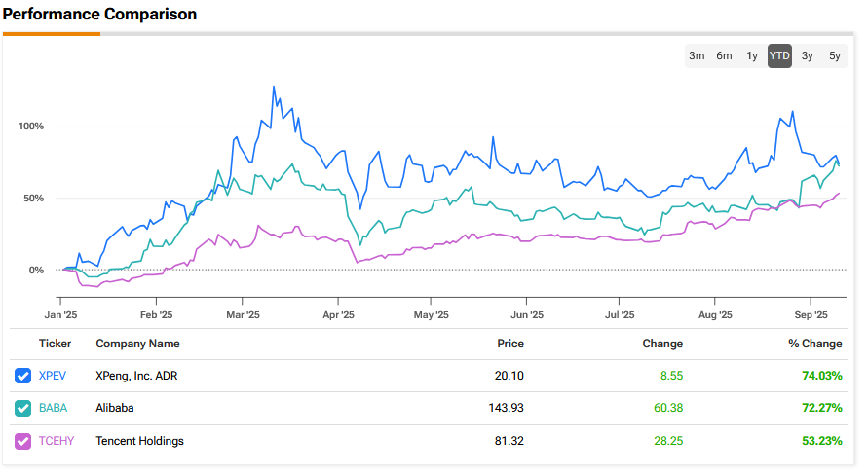868x472 pixels.
Task: Click the Jan '25 axis label
Action: (x=61, y=315)
